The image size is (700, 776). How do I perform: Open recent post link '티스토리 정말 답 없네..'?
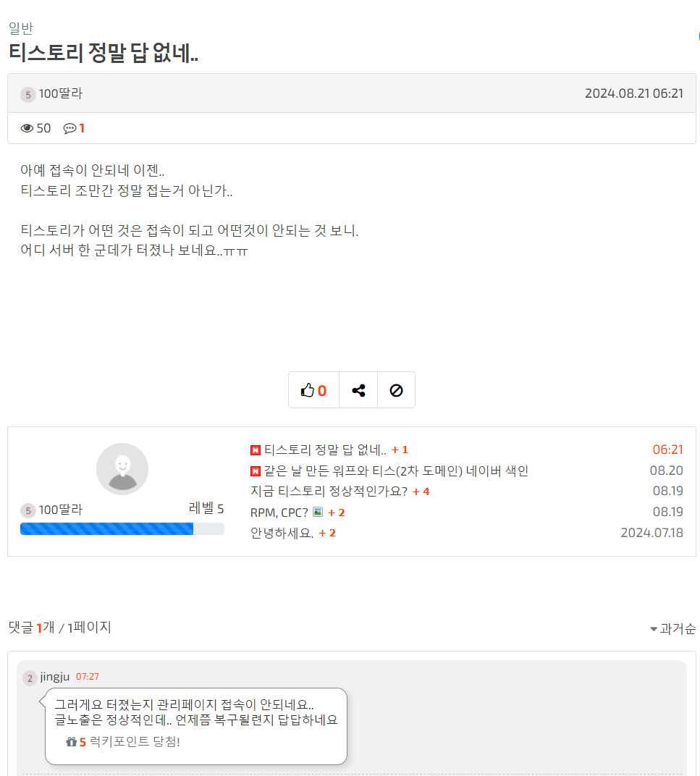click(x=325, y=450)
